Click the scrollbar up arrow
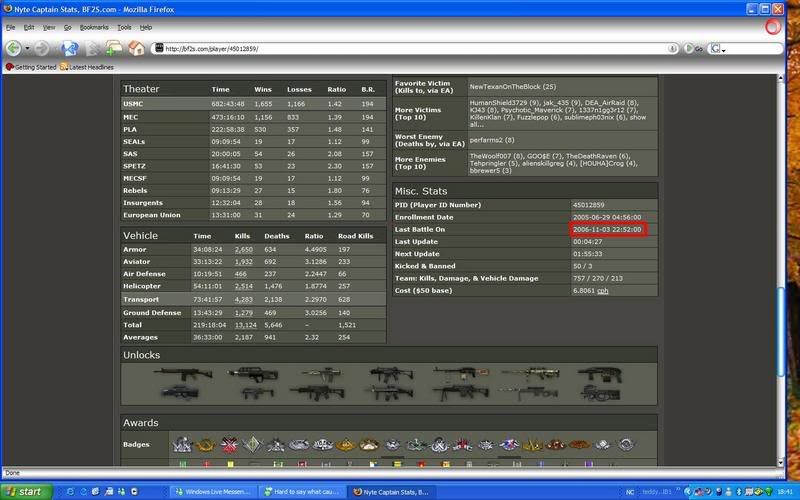The image size is (800, 500). (x=781, y=79)
